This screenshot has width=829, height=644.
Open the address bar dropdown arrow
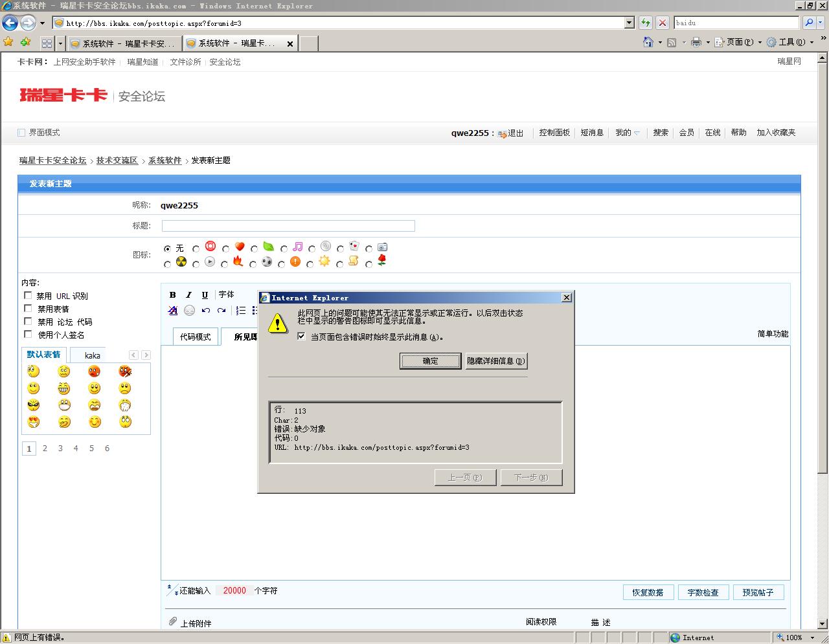629,23
